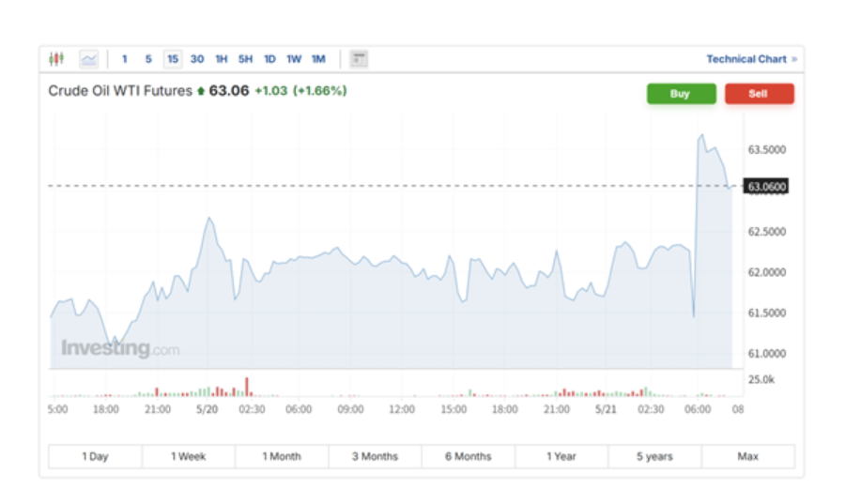
Task: Open the Technical Chart link
Action: 751,59
